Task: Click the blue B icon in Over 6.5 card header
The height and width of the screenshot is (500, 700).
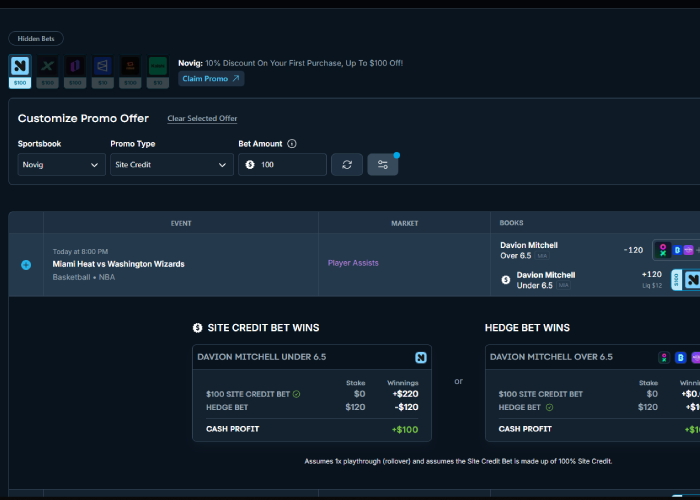Action: pyautogui.click(x=680, y=358)
